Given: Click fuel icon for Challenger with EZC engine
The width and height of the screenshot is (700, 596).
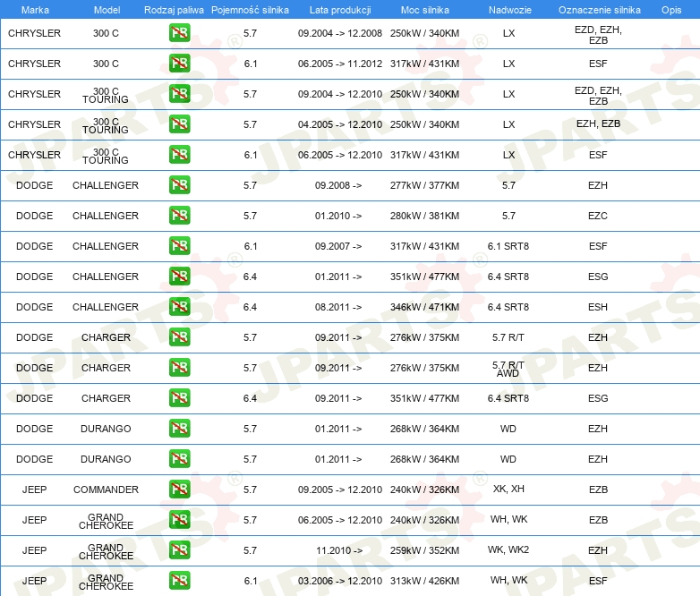Looking at the screenshot, I should [179, 216].
